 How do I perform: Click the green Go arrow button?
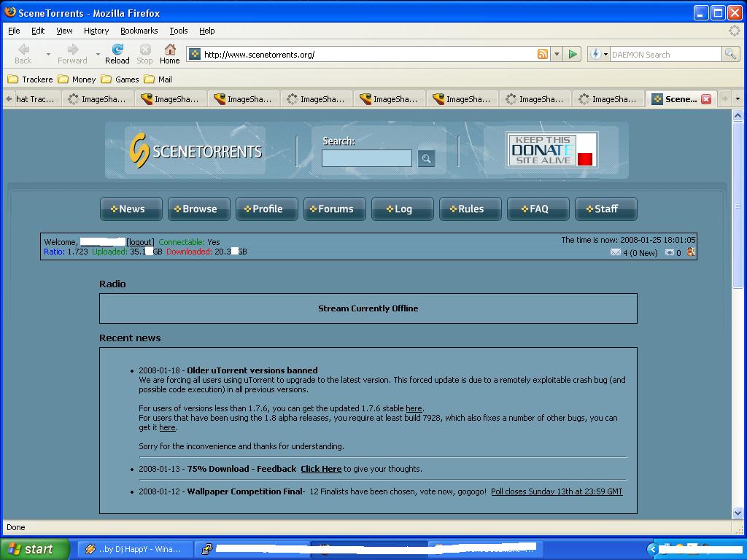point(572,54)
